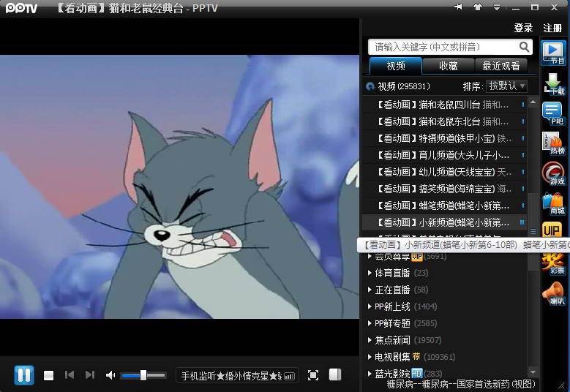Open 节目 program sidebar icon
Image resolution: width=570 pixels, height=392 pixels.
pyautogui.click(x=553, y=53)
